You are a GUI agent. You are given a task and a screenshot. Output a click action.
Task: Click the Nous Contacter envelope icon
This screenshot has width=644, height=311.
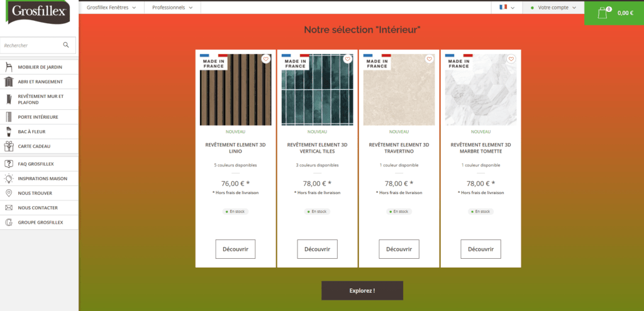9,207
